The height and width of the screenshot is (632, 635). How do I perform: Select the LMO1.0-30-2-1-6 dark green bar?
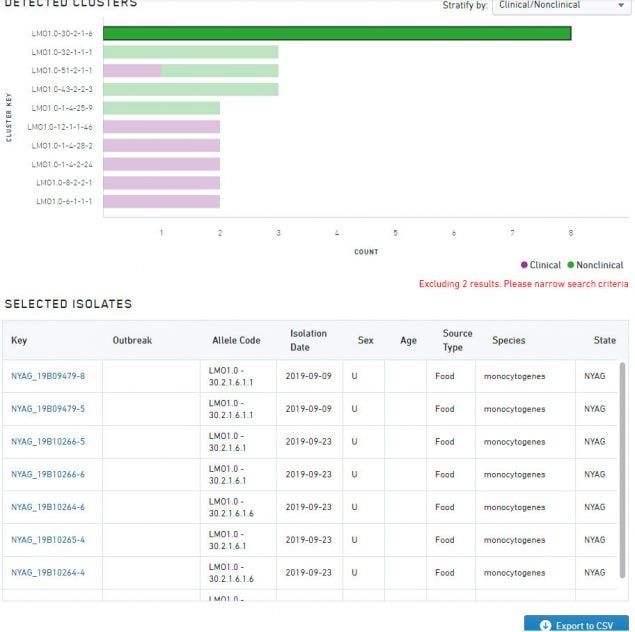(337, 33)
